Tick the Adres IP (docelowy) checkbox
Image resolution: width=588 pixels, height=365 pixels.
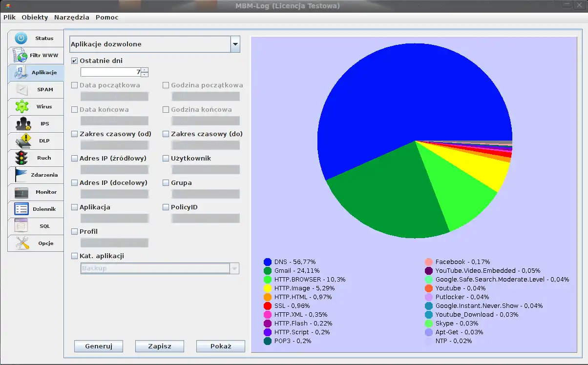pyautogui.click(x=75, y=182)
